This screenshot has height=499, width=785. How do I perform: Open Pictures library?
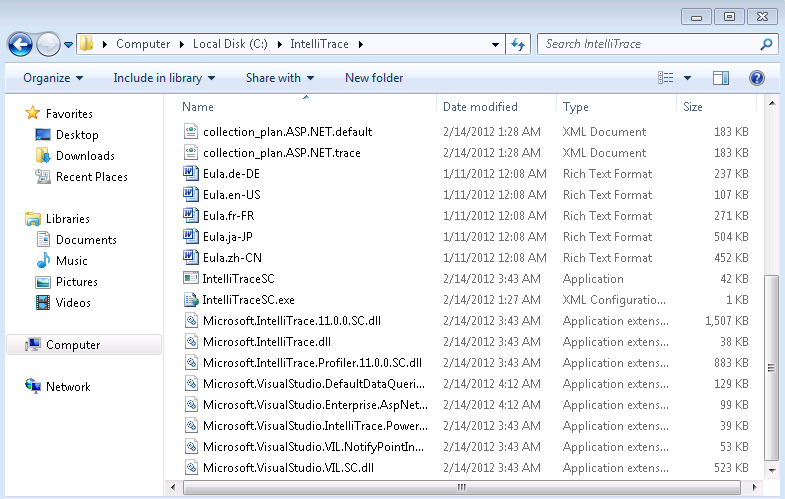click(77, 282)
